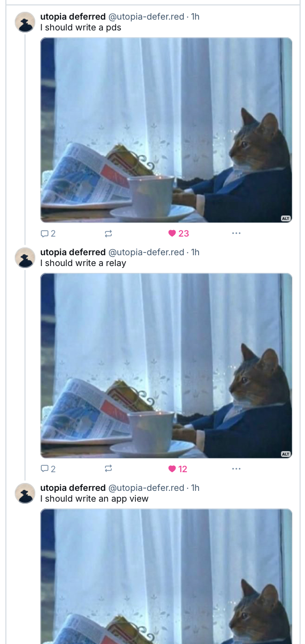Unlike the relay post with 12 likes

178,469
